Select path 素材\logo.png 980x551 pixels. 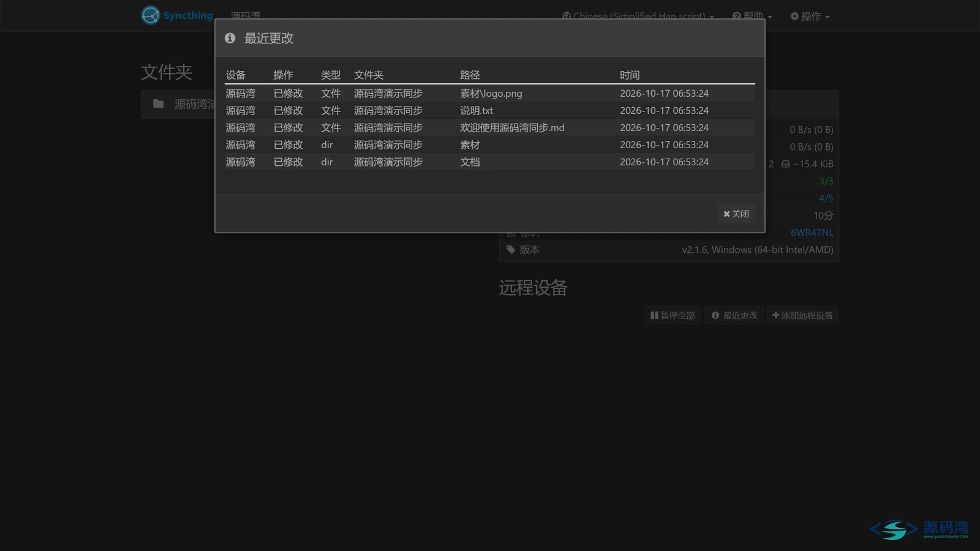click(x=491, y=94)
